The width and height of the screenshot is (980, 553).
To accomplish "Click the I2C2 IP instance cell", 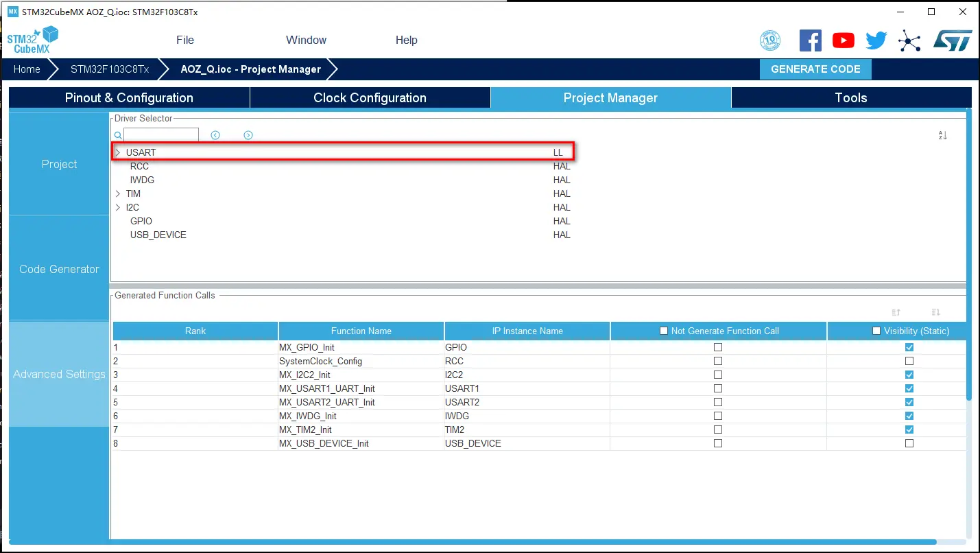I will pos(527,375).
